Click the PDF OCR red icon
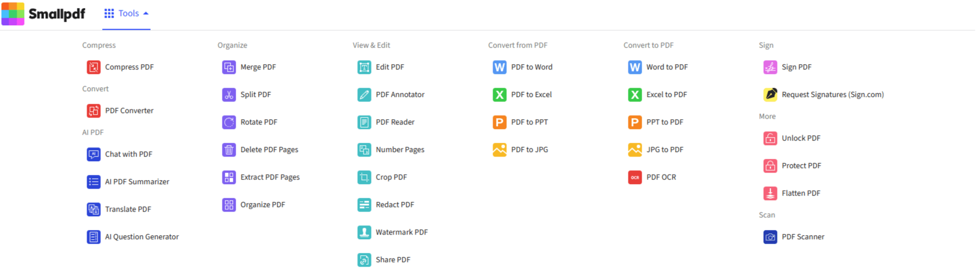980x277 pixels. click(x=635, y=177)
